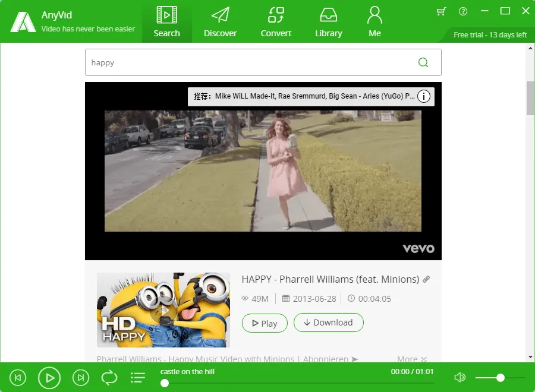
Task: Copy link icon beside HAPPY title
Action: tap(426, 279)
